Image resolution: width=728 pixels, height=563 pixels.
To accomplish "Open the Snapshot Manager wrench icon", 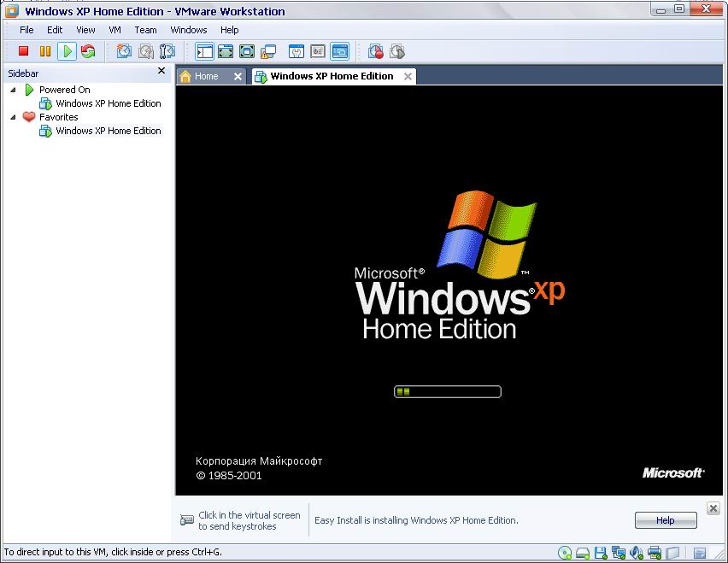I will point(167,51).
